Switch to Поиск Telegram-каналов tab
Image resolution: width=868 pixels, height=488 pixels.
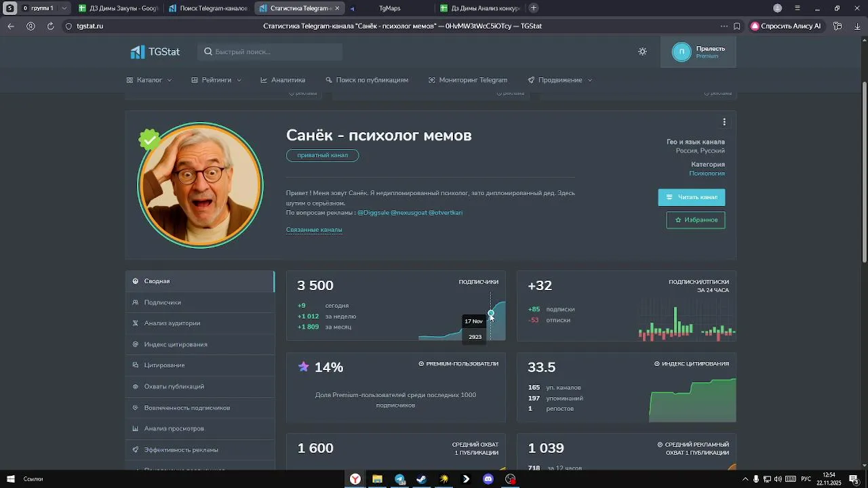click(x=208, y=8)
